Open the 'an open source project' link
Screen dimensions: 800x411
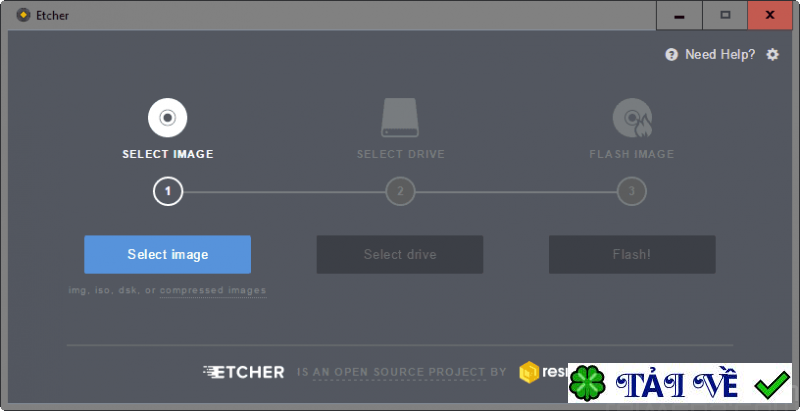pos(398,373)
